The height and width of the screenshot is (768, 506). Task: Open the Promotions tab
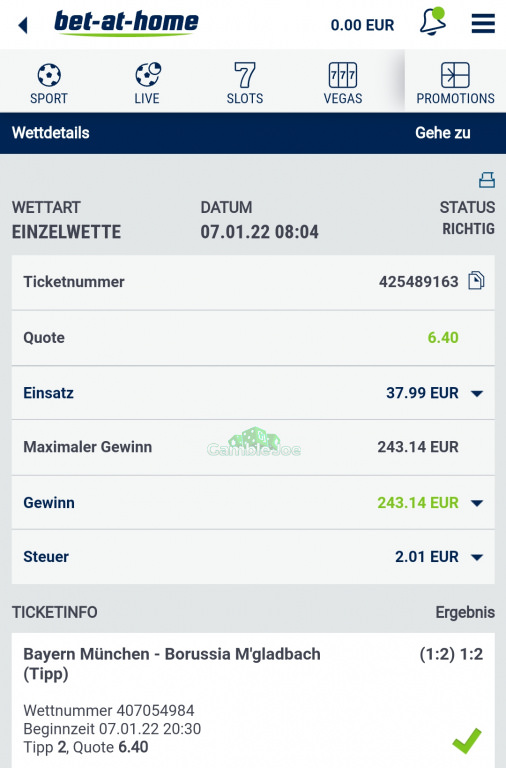pyautogui.click(x=455, y=83)
